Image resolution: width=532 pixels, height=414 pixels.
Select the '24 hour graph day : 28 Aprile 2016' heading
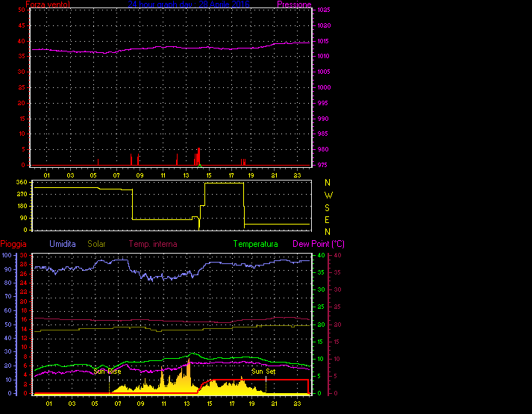point(189,4)
